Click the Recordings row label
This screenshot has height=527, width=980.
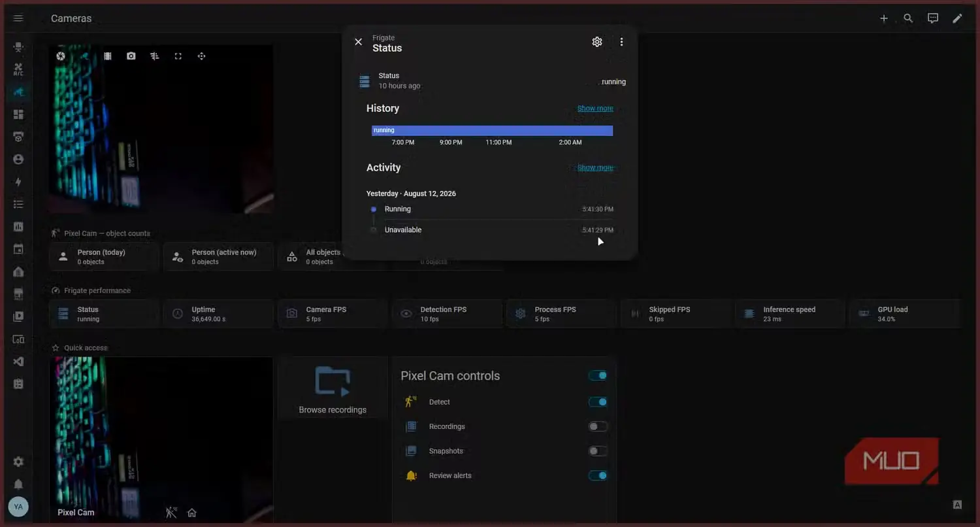point(447,426)
